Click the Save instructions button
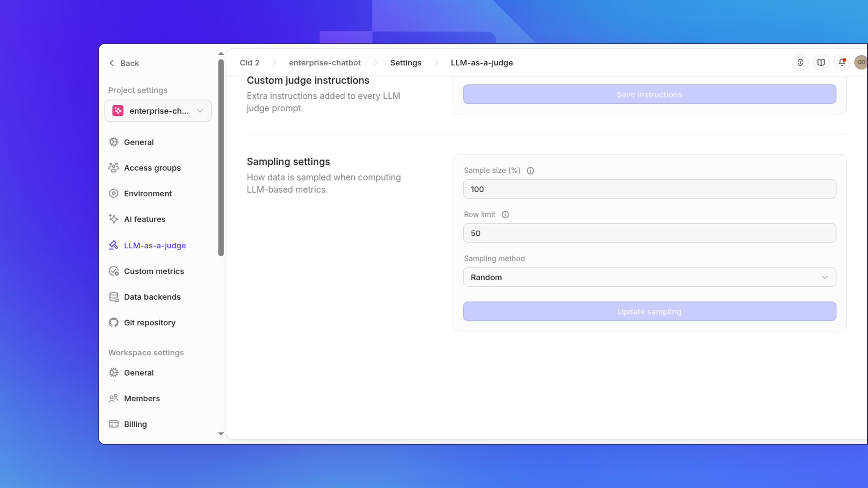Image resolution: width=868 pixels, height=488 pixels. (650, 94)
